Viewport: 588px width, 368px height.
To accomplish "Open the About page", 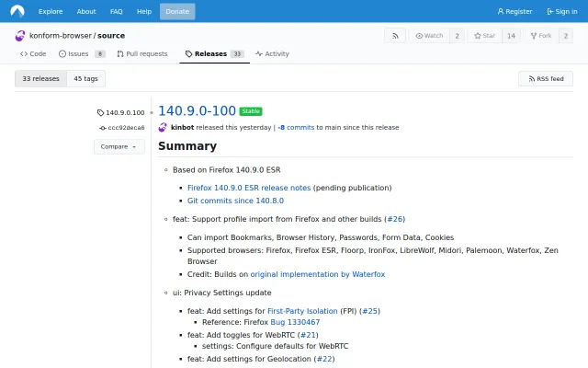I will 86,11.
